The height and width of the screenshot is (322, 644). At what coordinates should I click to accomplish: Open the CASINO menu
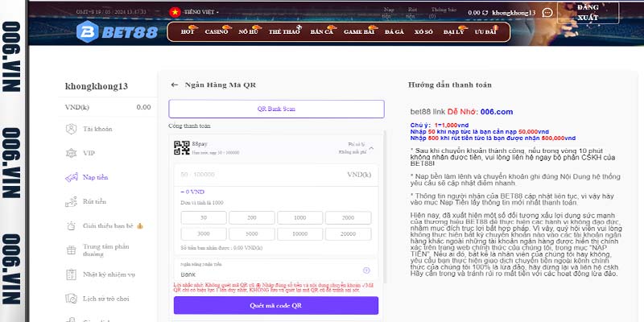click(217, 31)
